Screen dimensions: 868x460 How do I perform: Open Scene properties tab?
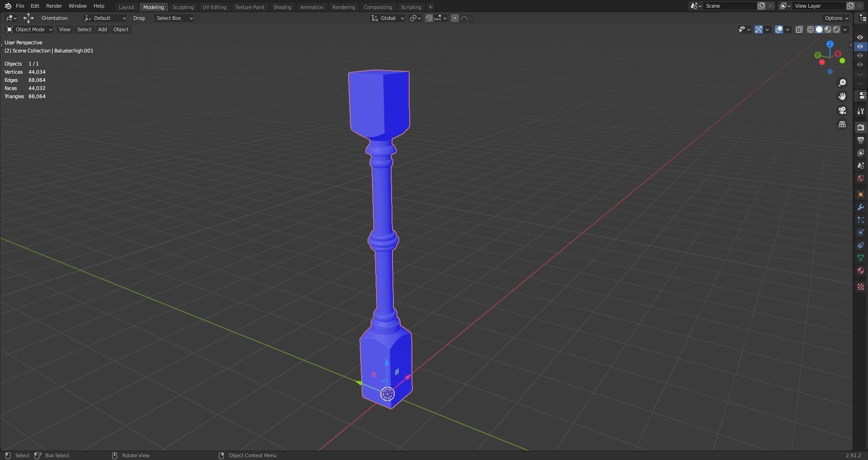(861, 166)
